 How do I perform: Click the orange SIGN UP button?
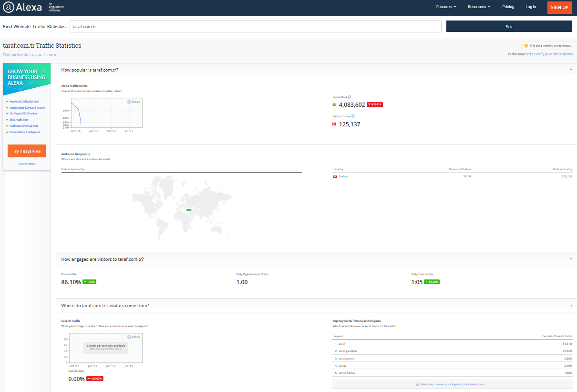[x=559, y=7]
